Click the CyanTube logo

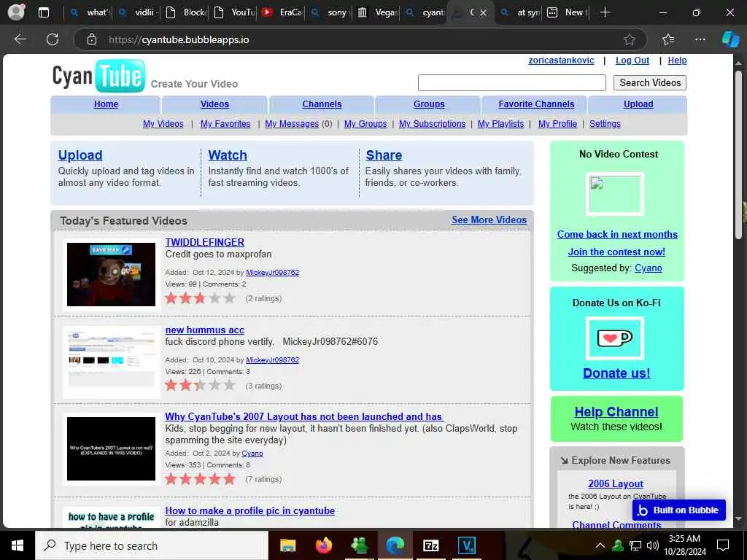[98, 76]
